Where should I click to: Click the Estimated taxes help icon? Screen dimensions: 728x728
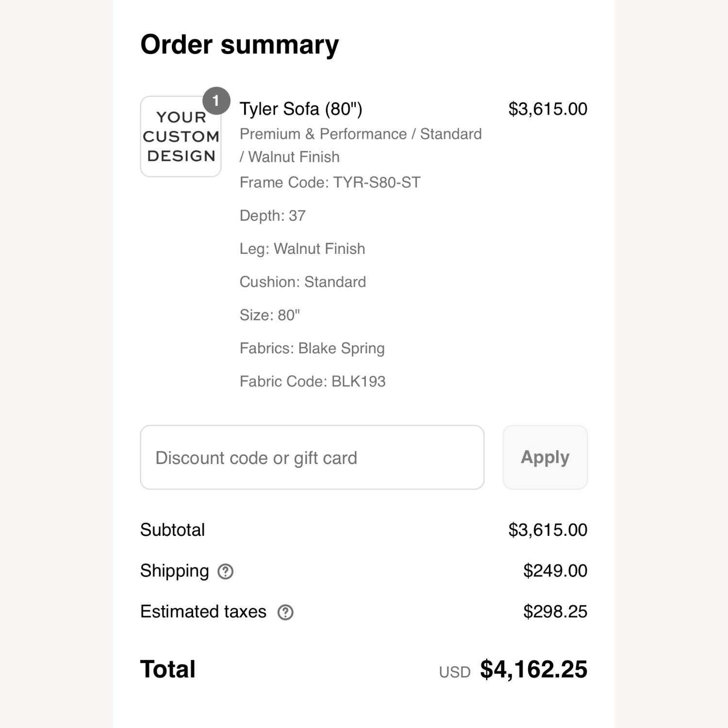click(285, 612)
